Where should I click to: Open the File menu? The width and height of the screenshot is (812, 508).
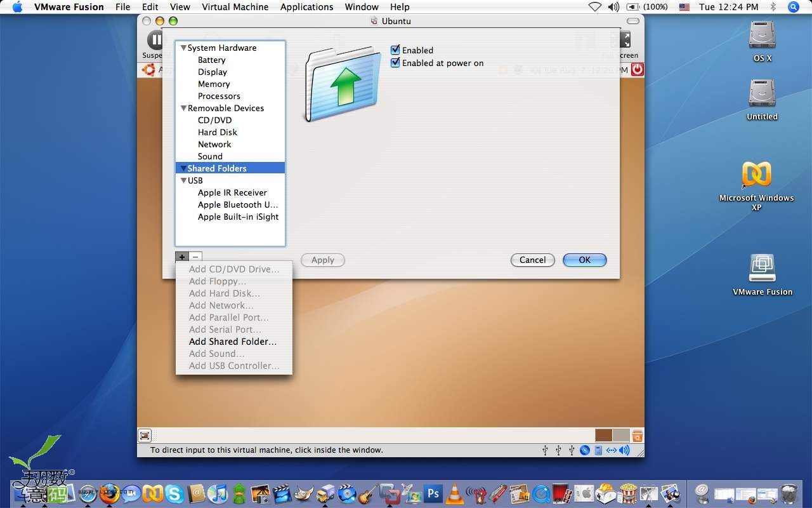click(122, 7)
